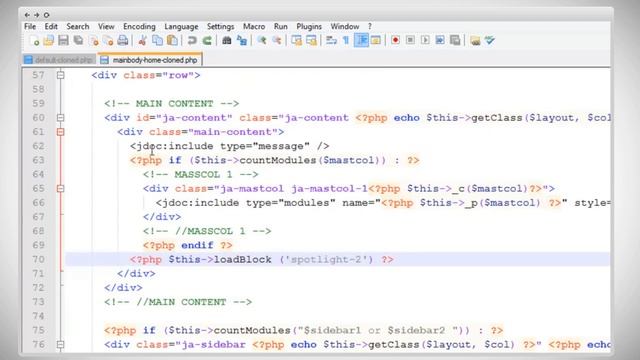
Task: Click 'jdoc:include type="message"' on line 62
Action: (224, 146)
